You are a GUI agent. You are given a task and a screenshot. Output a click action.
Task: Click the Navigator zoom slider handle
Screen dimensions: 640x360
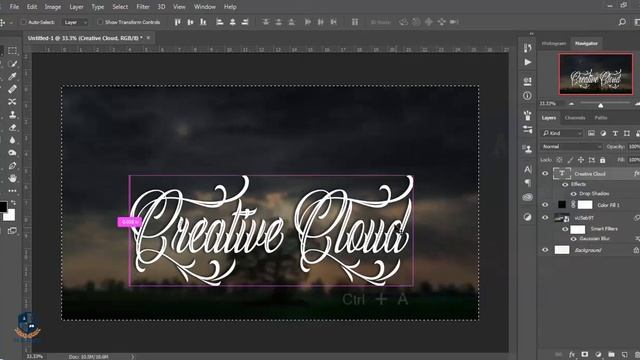tap(600, 105)
